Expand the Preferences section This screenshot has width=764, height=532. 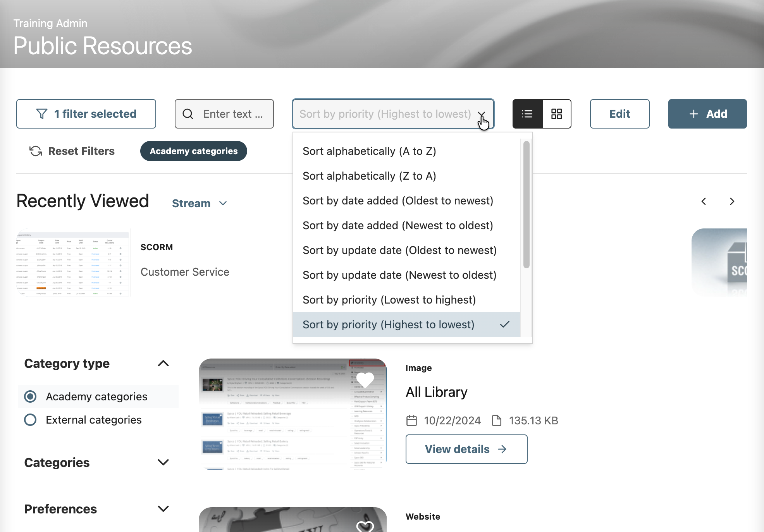point(163,509)
